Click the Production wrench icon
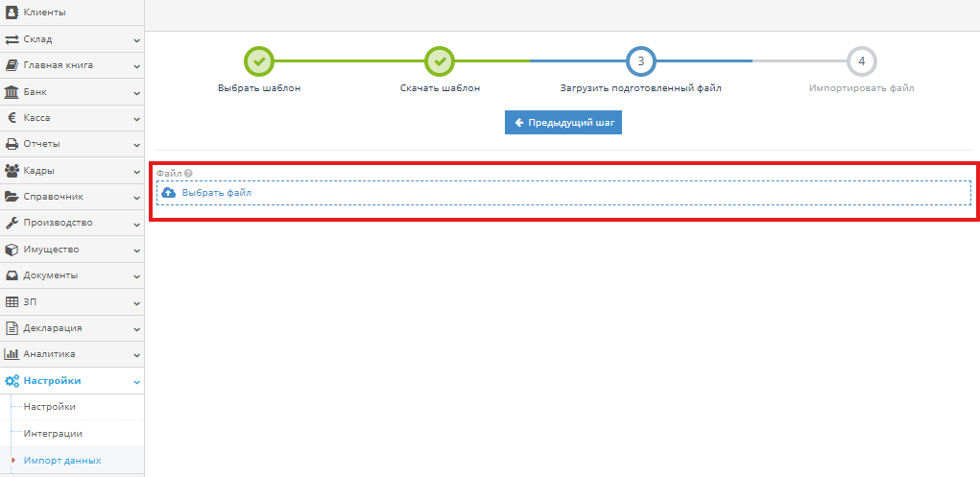The height and width of the screenshot is (477, 980). point(12,223)
